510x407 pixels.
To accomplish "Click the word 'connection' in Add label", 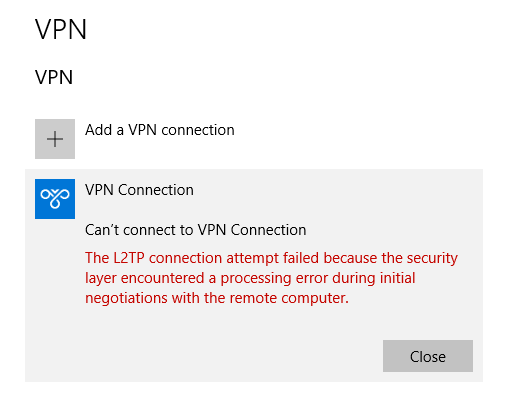I will click(x=198, y=130).
